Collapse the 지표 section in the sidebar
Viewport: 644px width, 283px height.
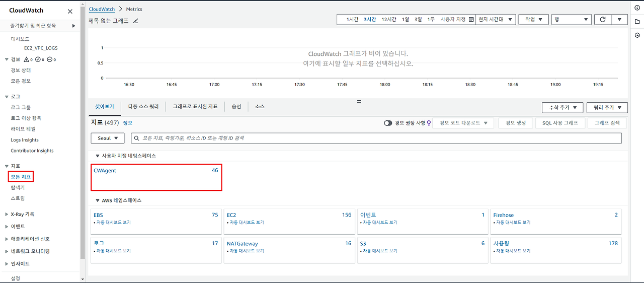point(7,166)
